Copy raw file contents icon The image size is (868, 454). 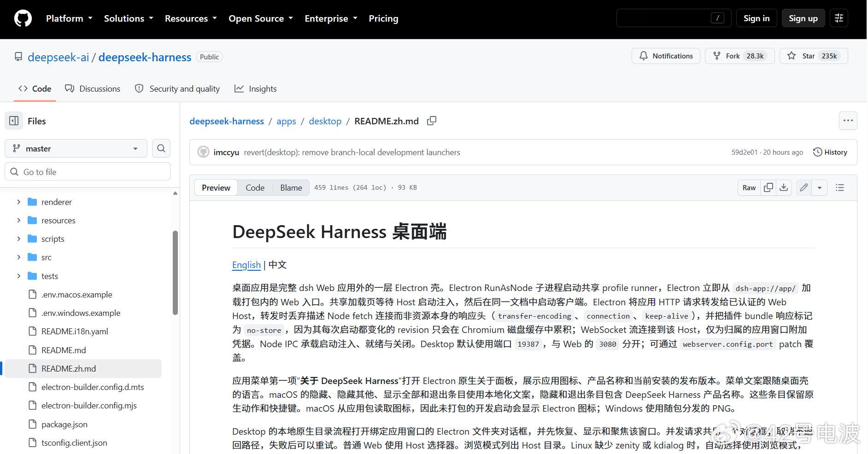(x=768, y=187)
